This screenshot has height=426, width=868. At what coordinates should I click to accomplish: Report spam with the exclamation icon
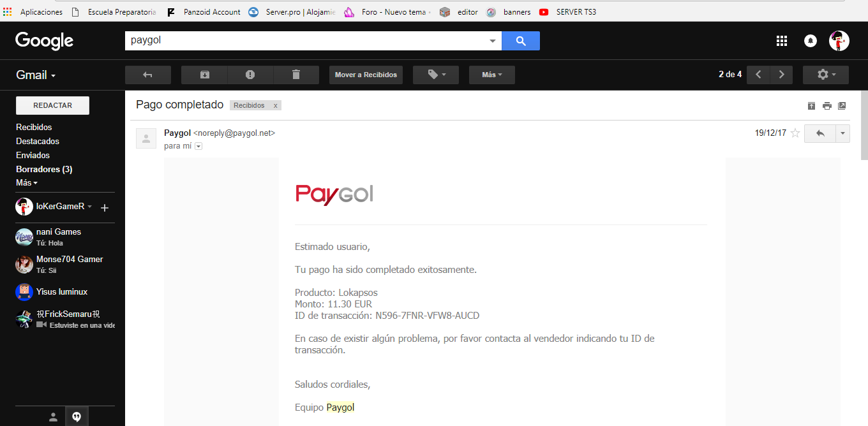click(x=250, y=75)
